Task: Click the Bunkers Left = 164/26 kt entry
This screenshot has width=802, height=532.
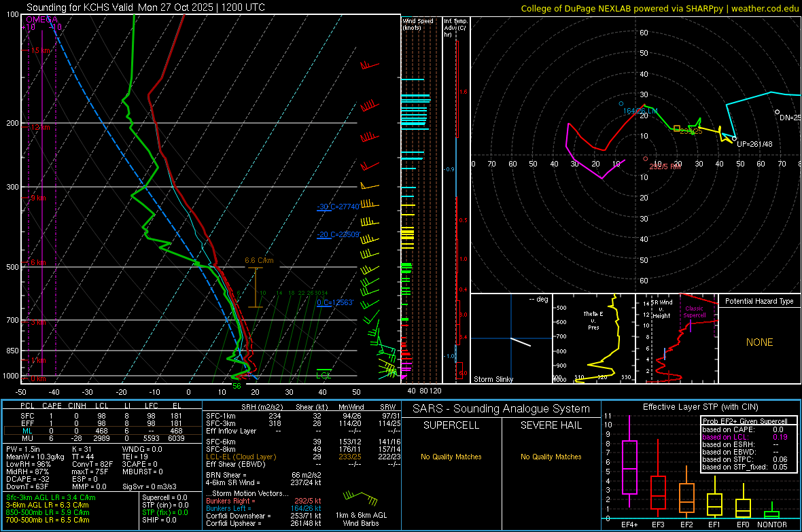Action: coord(264,508)
